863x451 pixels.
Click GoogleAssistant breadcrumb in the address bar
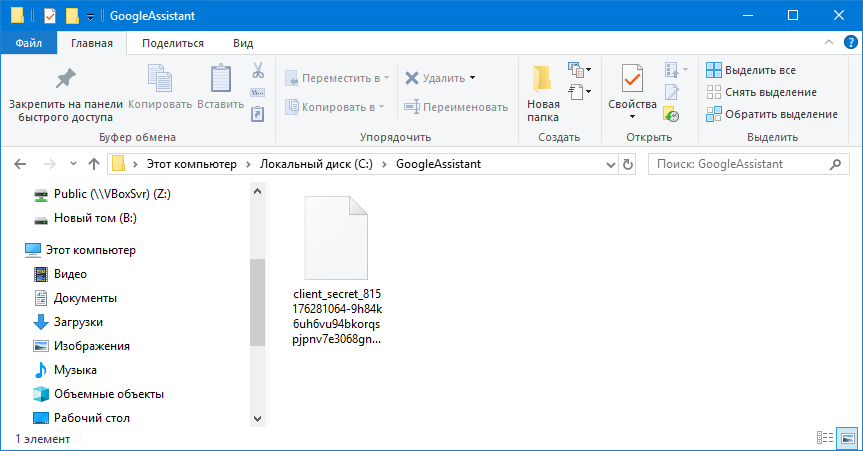click(439, 164)
